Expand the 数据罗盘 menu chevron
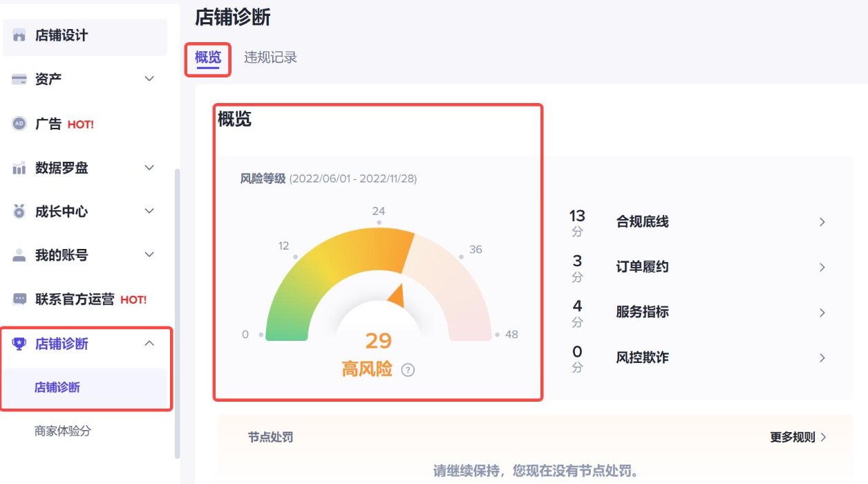 click(x=149, y=167)
